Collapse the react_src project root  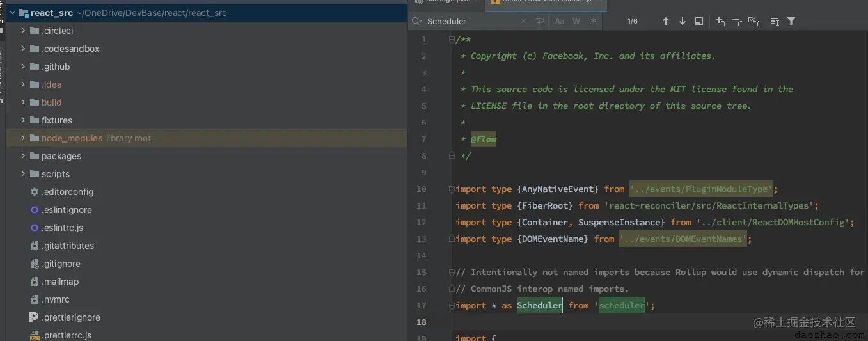[x=12, y=13]
